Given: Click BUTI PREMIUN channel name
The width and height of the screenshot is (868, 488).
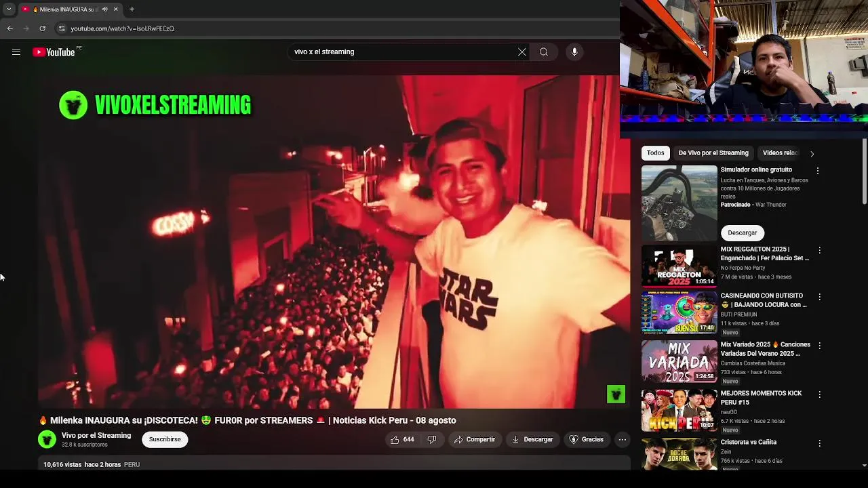Looking at the screenshot, I should tap(738, 314).
